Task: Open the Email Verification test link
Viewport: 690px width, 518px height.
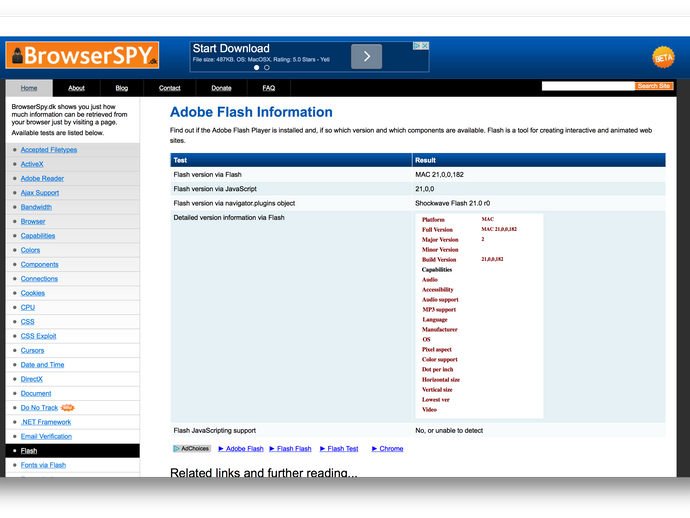Action: pyautogui.click(x=46, y=437)
